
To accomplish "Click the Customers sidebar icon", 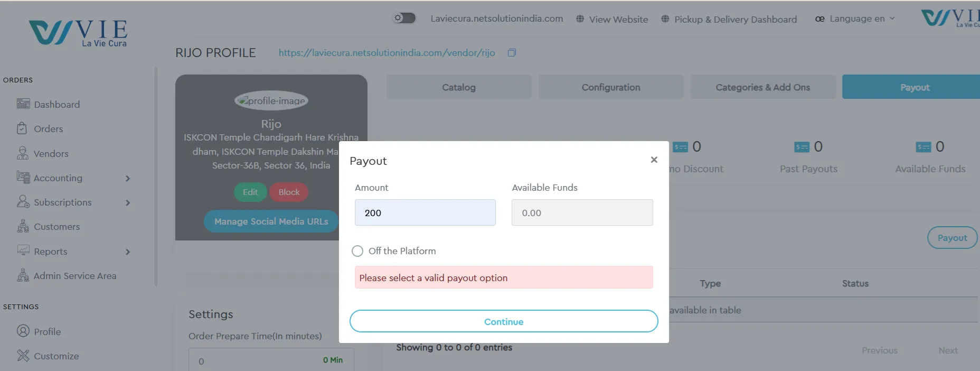I will (23, 227).
